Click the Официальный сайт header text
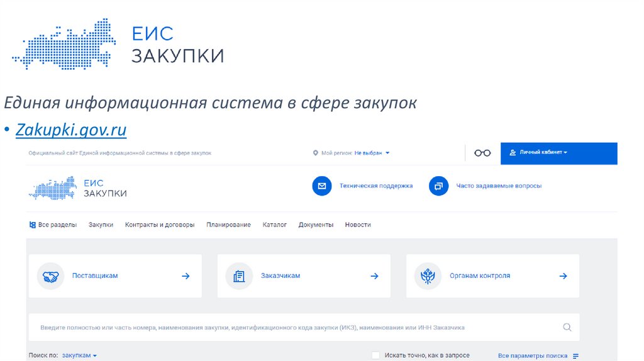 coord(120,153)
